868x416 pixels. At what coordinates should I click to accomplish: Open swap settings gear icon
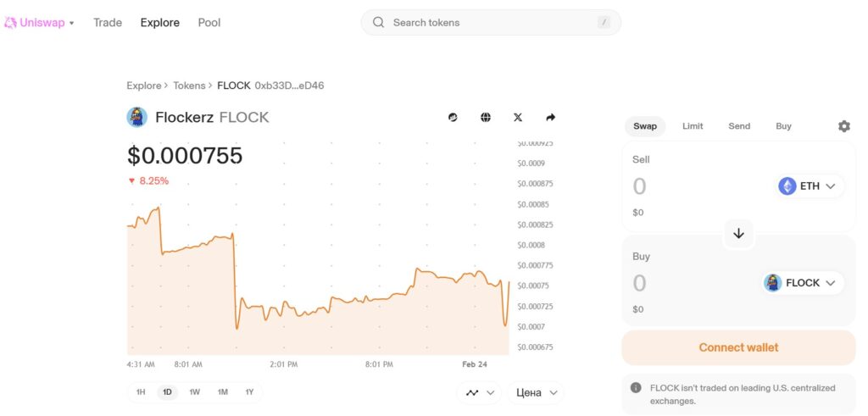tap(843, 126)
